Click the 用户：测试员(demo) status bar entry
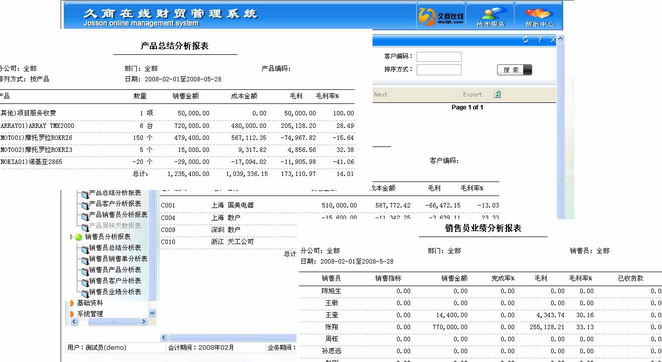This screenshot has height=362, width=662. [x=97, y=348]
